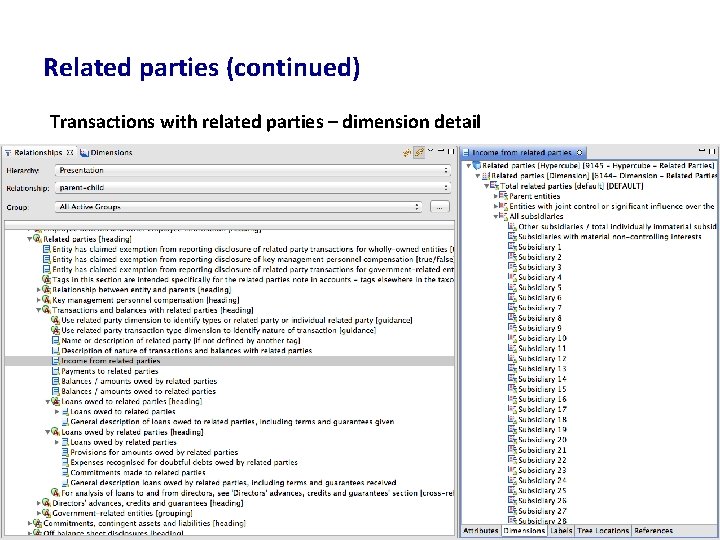Select Balances / amounts owed to related parties
The height and width of the screenshot is (540, 720).
tap(139, 391)
